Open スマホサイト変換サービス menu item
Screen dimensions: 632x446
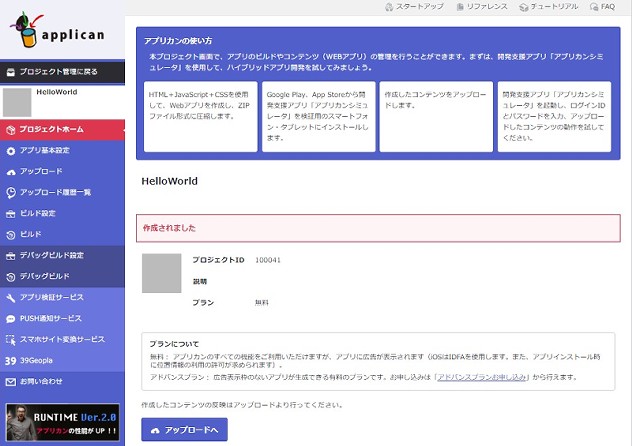(x=62, y=339)
